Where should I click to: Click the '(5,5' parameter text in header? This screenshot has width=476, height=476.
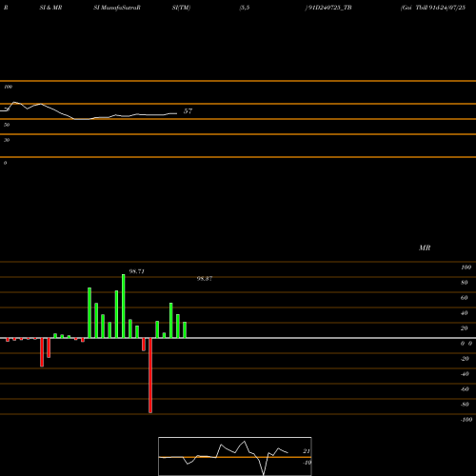[x=245, y=8]
